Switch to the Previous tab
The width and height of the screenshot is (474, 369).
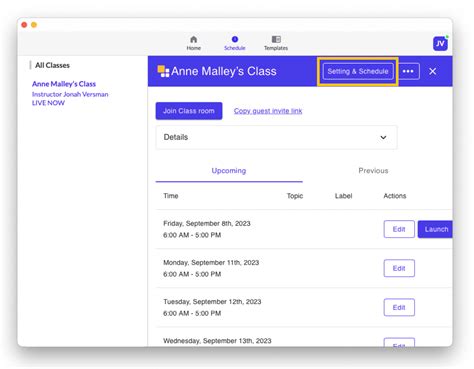[373, 171]
